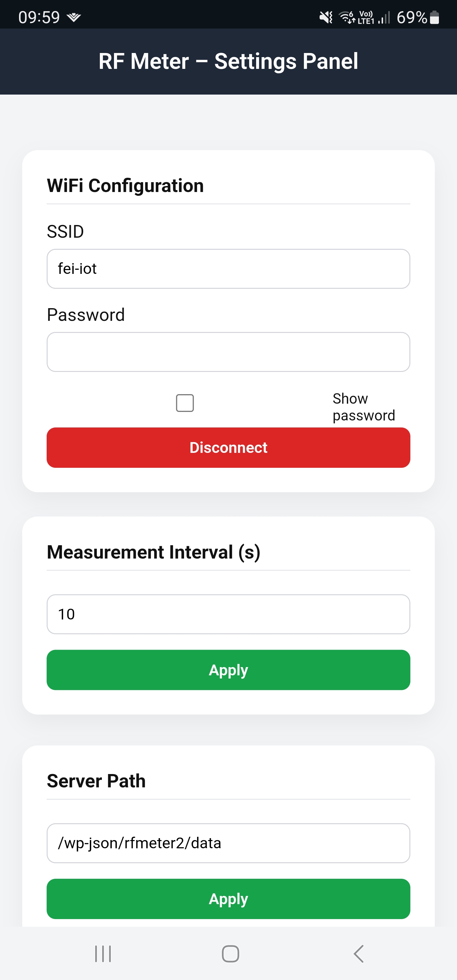457x980 pixels.
Task: Select the Server Path input field
Action: point(228,843)
